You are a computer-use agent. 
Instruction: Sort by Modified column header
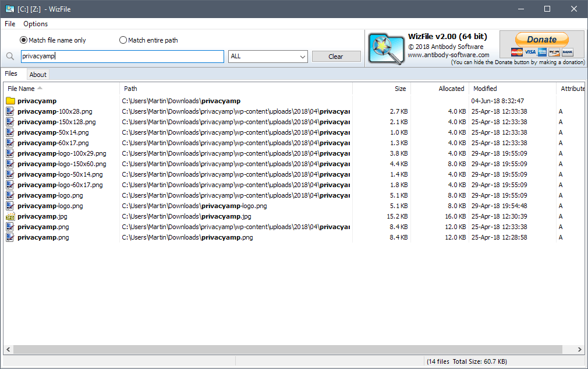(513, 89)
